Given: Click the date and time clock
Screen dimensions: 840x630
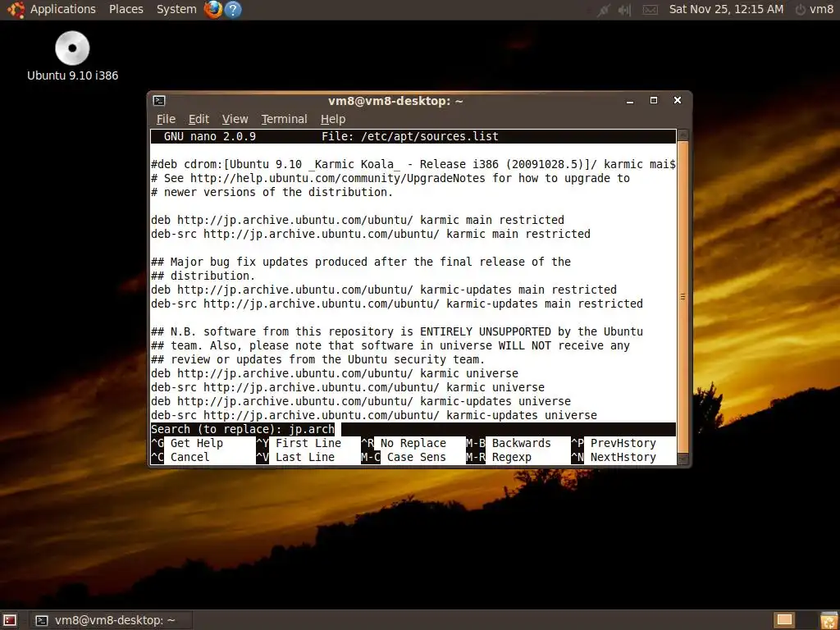Looking at the screenshot, I should point(726,9).
